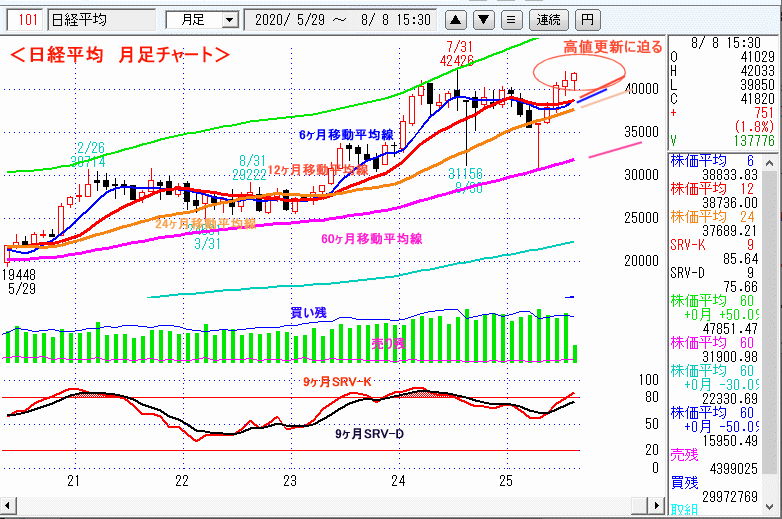This screenshot has height=519, width=782.
Task: Click the 売残 value 4399025
Action: tap(734, 469)
